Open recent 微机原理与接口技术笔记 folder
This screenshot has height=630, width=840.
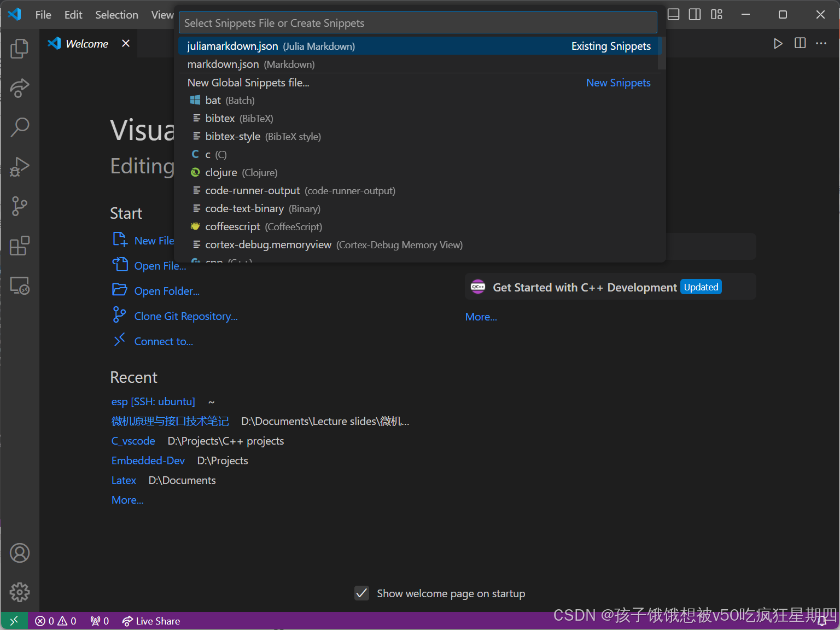pyautogui.click(x=170, y=421)
